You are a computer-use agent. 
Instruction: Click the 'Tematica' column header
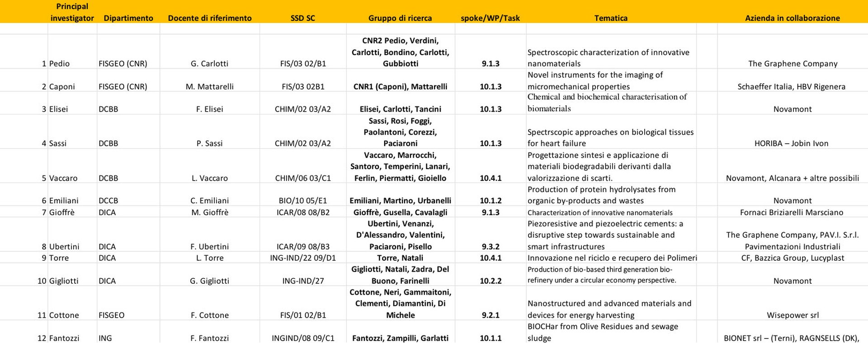click(x=611, y=18)
